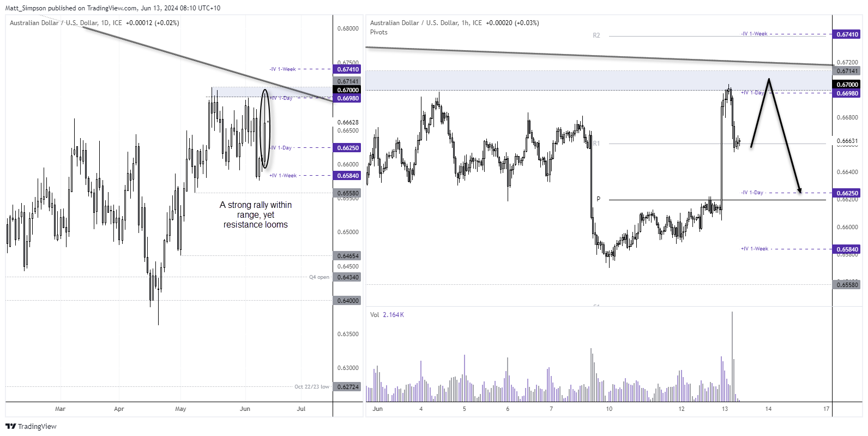
Task: Select the 0.65580 price tag on 1h chart
Action: (x=847, y=285)
